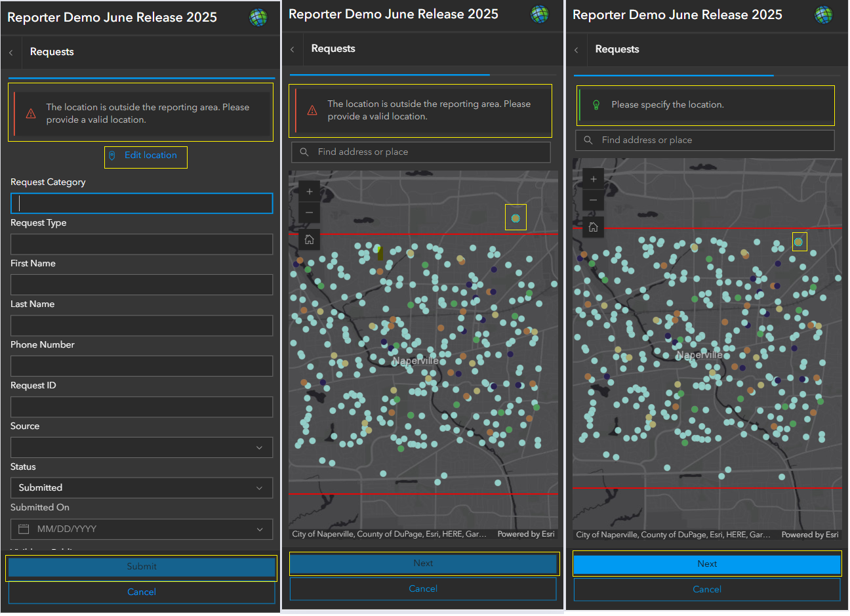Viewport: 850px width, 616px height.
Task: Go back using the middle panel's Requests chevron
Action: (x=292, y=49)
